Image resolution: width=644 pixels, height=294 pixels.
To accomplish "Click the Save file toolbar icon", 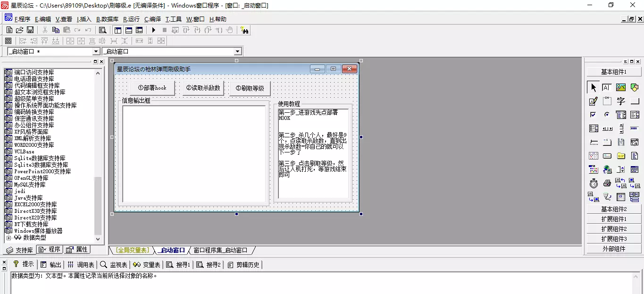I will click(30, 30).
